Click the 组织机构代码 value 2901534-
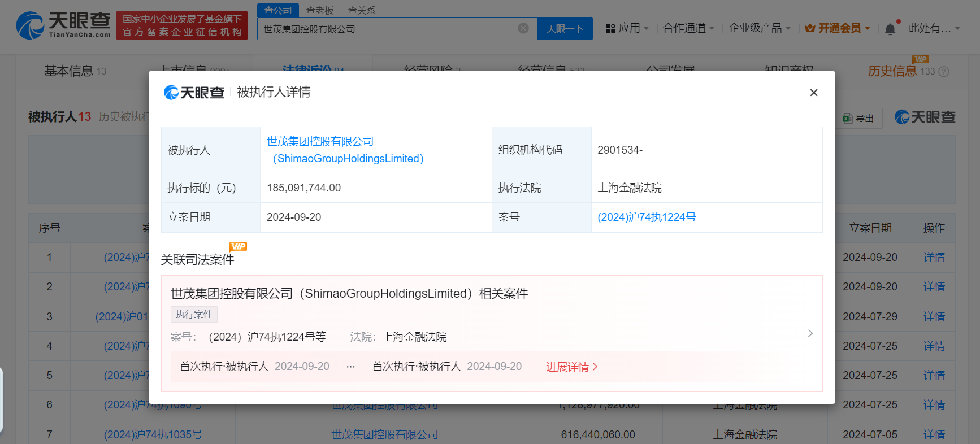This screenshot has height=444, width=980. [x=620, y=150]
